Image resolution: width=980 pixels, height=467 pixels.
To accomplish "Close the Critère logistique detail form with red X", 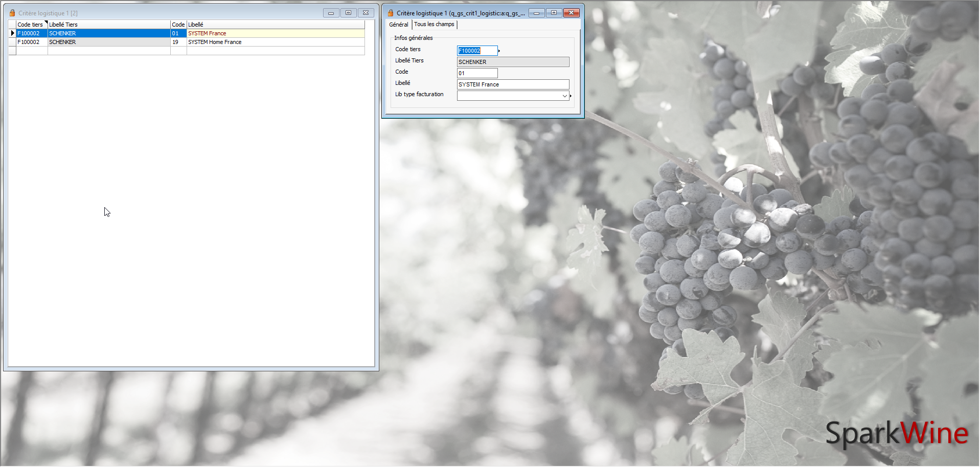I will coord(571,13).
